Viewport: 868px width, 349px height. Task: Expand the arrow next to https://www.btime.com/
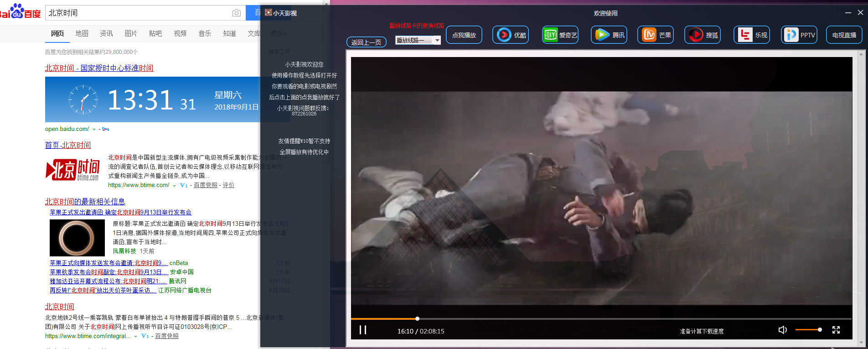point(174,186)
